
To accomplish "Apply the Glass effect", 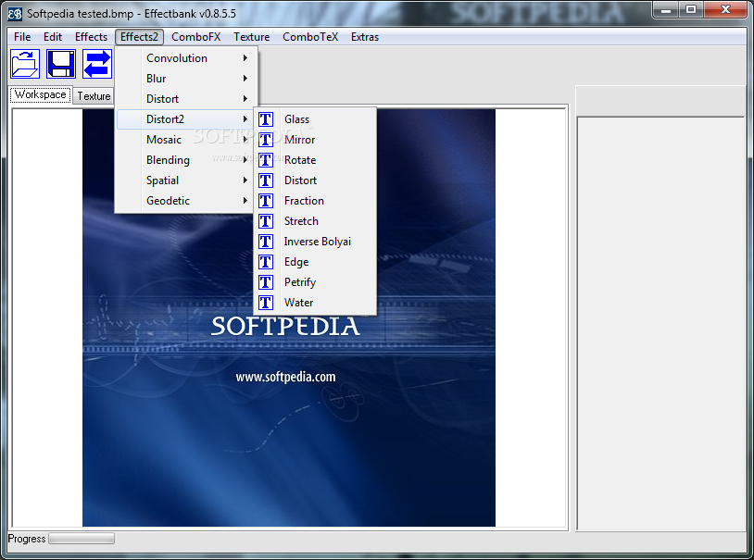I will 315,119.
